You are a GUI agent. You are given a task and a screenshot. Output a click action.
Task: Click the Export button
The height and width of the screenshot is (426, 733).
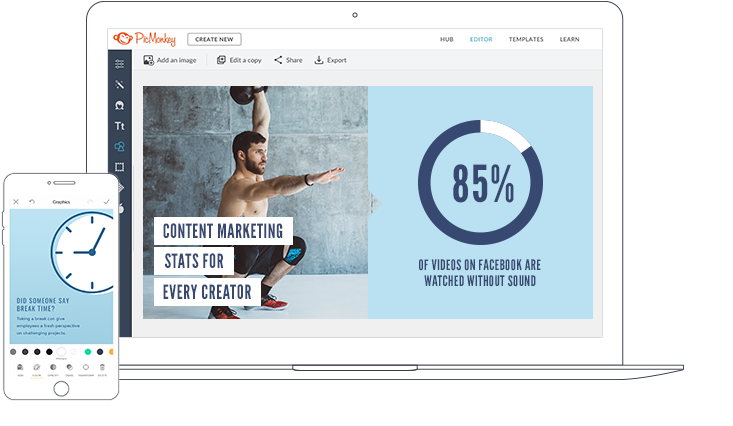(330, 60)
